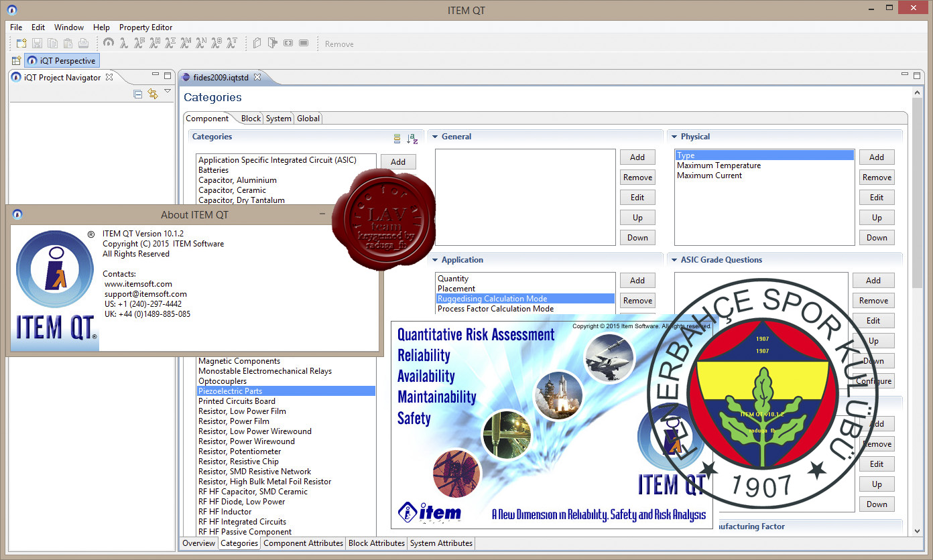Screen dimensions: 933x560
Task: Collapse the ASIC Grade Questions section
Action: coord(673,260)
